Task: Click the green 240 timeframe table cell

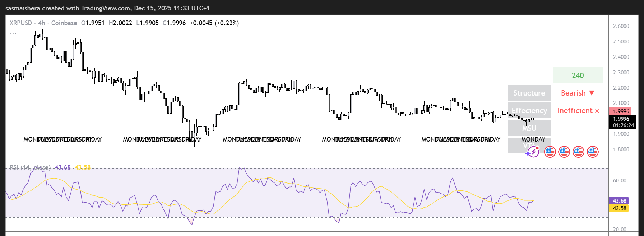Action: [x=578, y=75]
